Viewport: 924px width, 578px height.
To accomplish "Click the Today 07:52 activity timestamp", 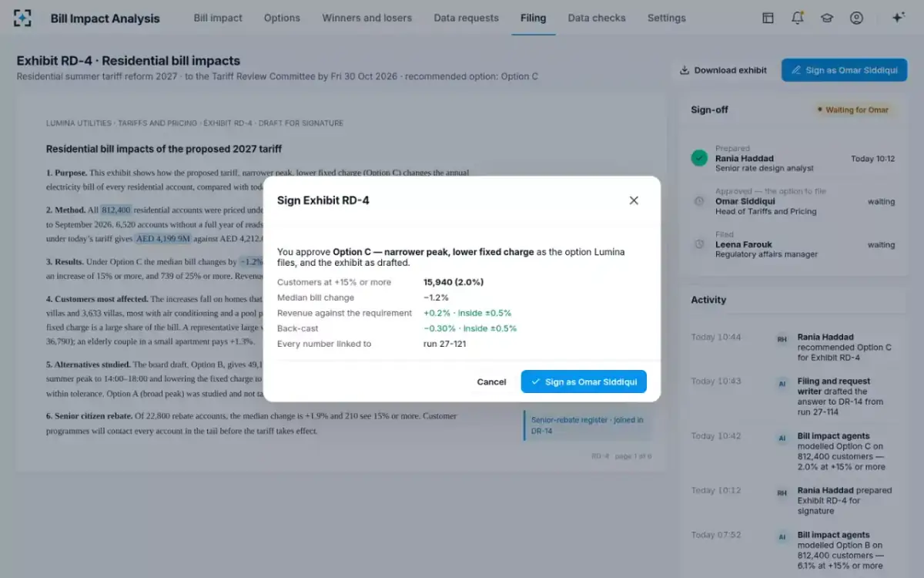I will point(716,535).
